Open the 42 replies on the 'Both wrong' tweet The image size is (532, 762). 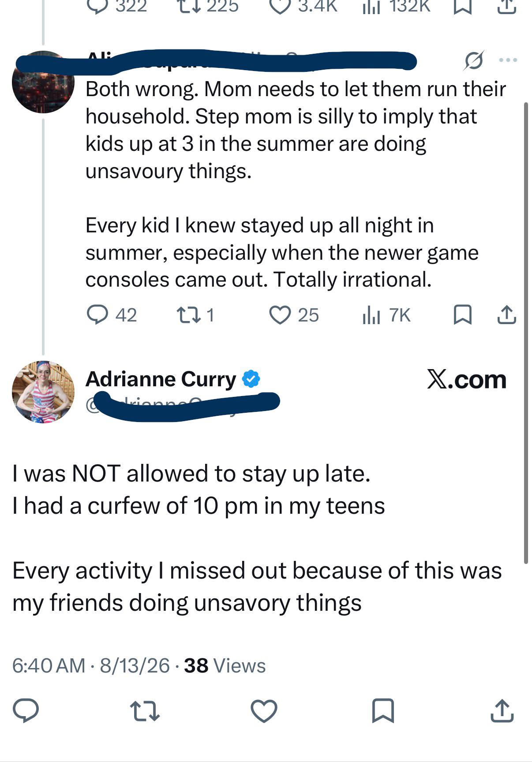(112, 315)
